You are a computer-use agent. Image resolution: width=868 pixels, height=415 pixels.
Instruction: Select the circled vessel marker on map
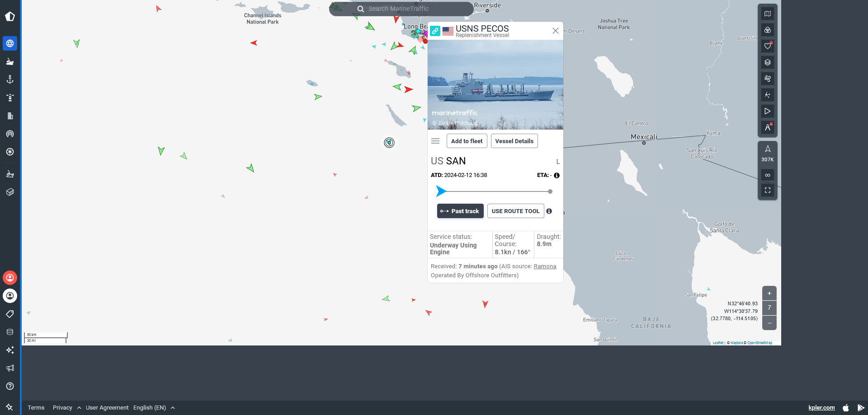[389, 143]
